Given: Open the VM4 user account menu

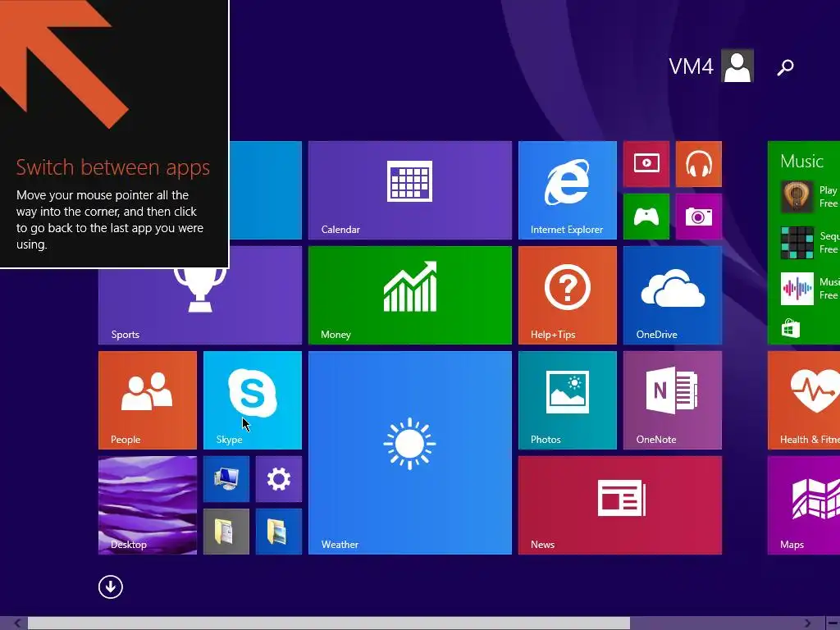Looking at the screenshot, I should point(711,66).
